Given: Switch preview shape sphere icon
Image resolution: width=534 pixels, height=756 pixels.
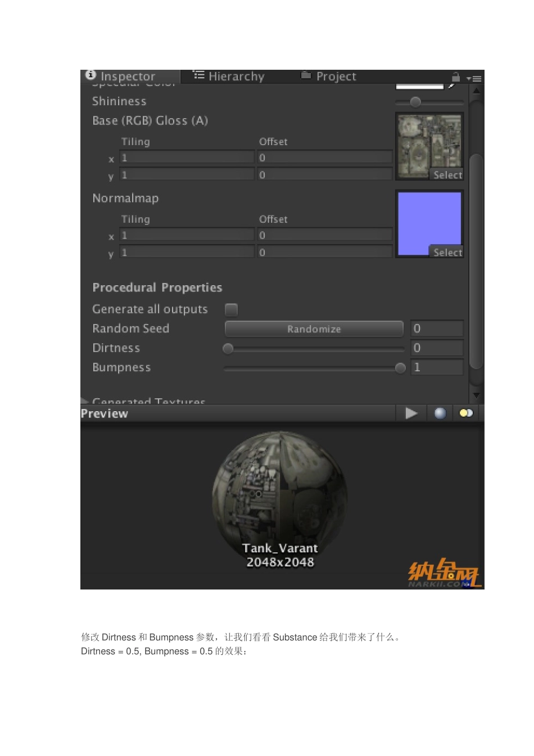Looking at the screenshot, I should [440, 413].
